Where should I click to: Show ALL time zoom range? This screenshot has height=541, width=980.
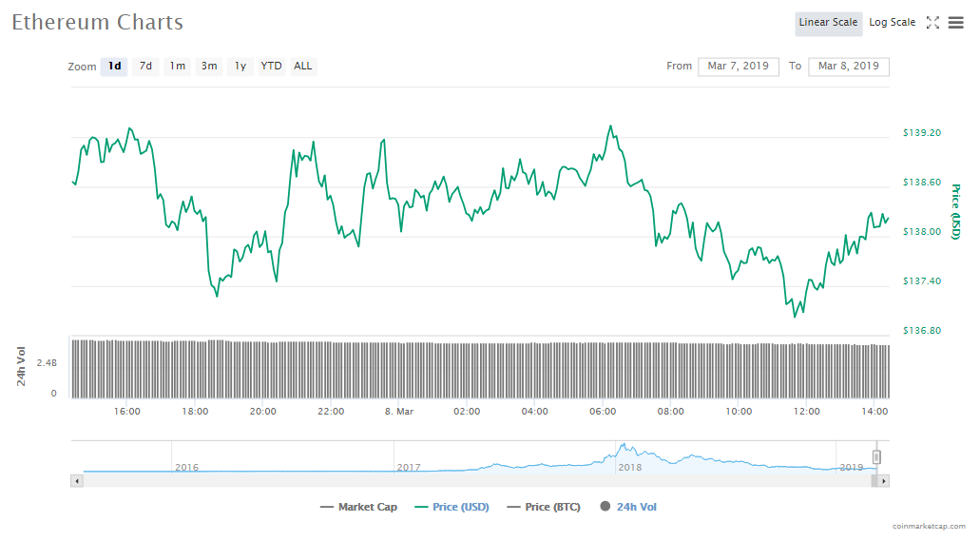[x=303, y=67]
